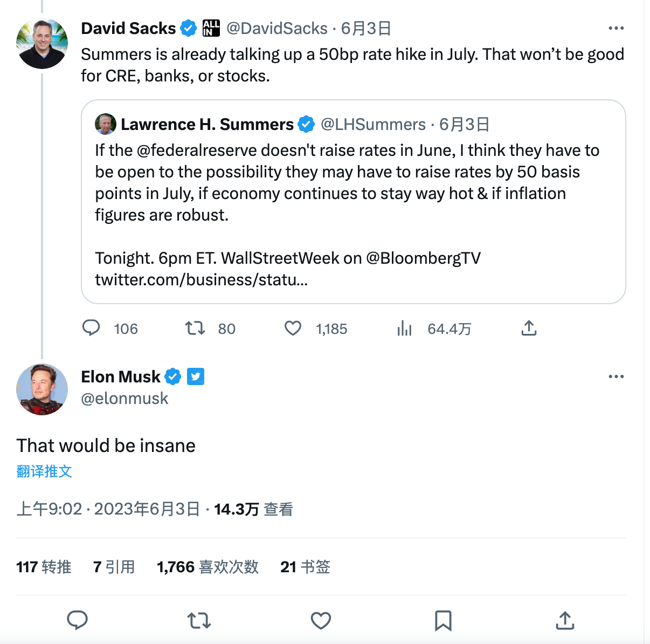Bookmark Elon Musk's tweet
Image resolution: width=650 pixels, height=644 pixels.
pos(443,620)
